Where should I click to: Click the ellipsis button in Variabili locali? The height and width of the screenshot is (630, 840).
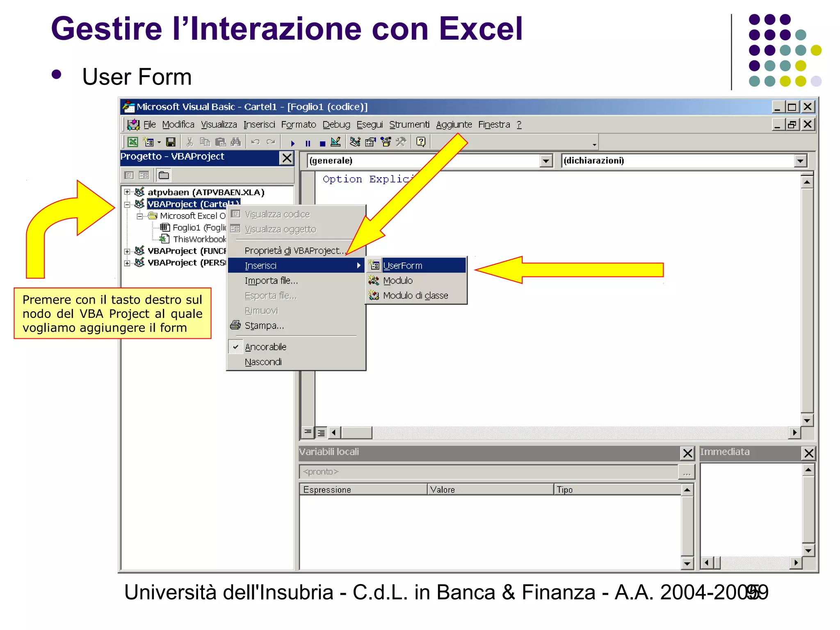pos(687,472)
